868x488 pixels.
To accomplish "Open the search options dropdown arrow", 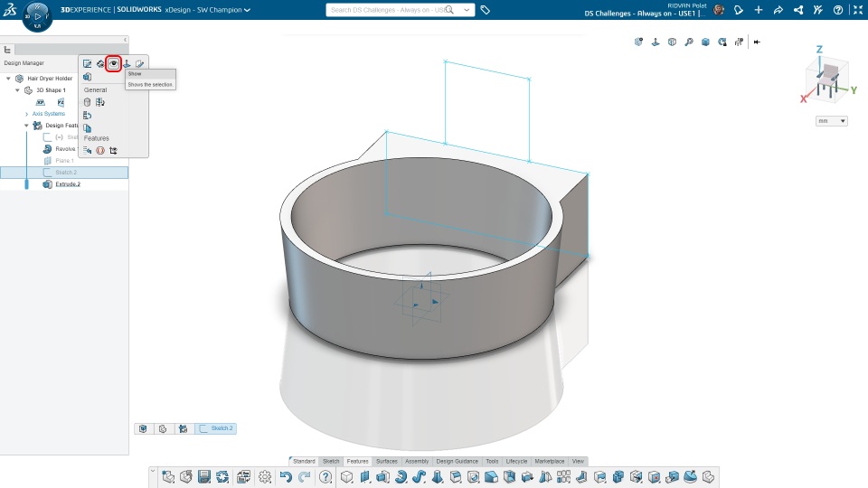I will [467, 10].
